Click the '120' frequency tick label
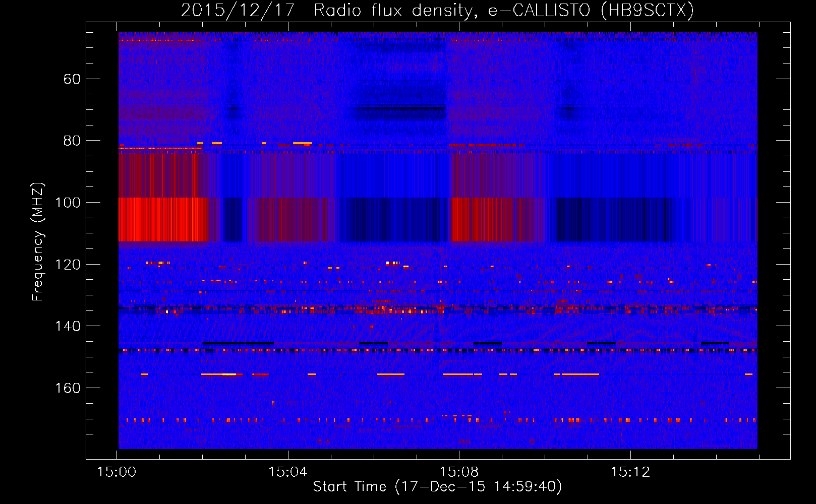816x504 pixels. (x=68, y=265)
